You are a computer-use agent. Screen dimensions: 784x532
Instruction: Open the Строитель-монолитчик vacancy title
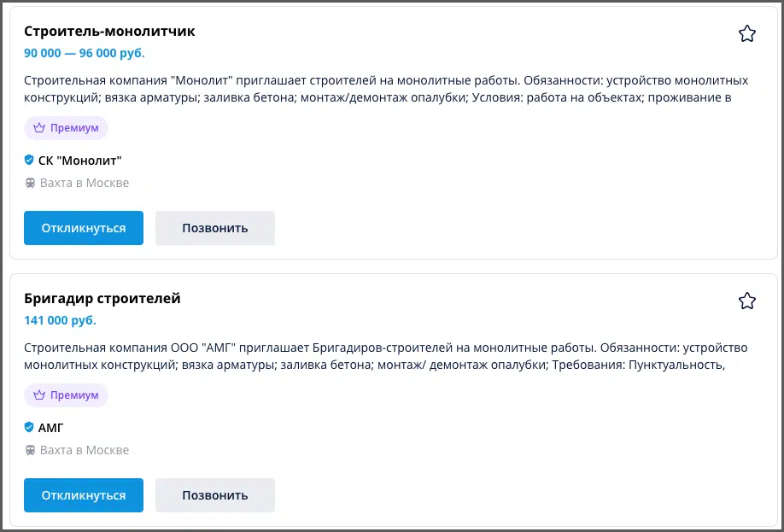pos(109,31)
